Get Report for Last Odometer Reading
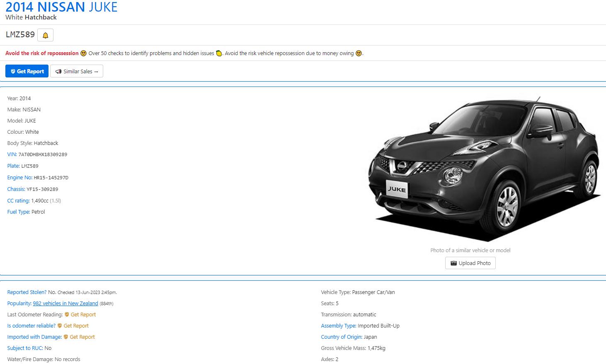Viewport: 606px width, 364px height. [83, 315]
